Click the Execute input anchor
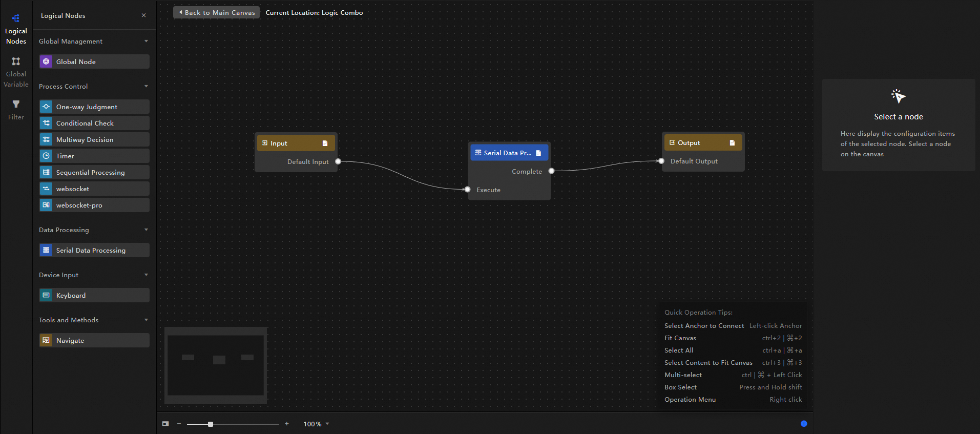This screenshot has width=980, height=434. click(x=467, y=190)
